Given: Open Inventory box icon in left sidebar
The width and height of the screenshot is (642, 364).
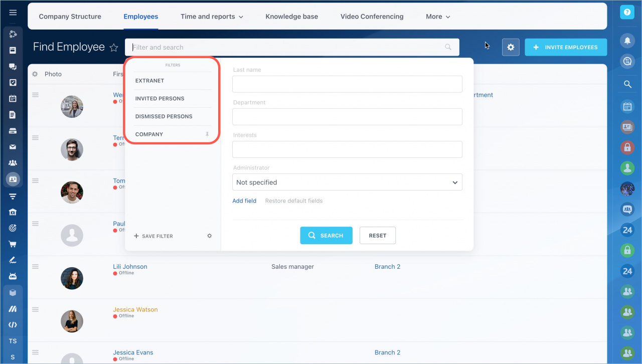Looking at the screenshot, I should pos(13,293).
